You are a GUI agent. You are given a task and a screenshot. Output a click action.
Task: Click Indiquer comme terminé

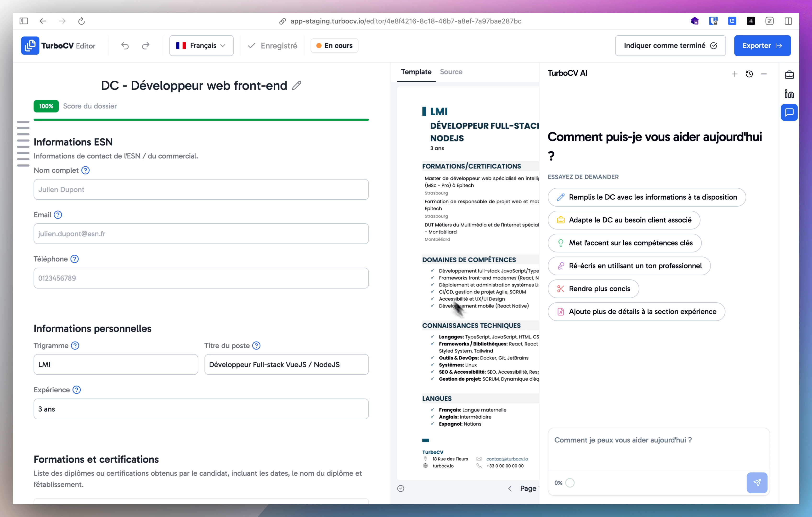[x=670, y=45]
